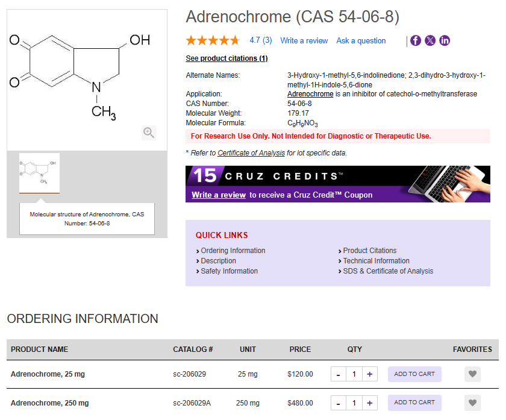Share product on LinkedIn
This screenshot has width=506, height=420.
click(x=445, y=40)
